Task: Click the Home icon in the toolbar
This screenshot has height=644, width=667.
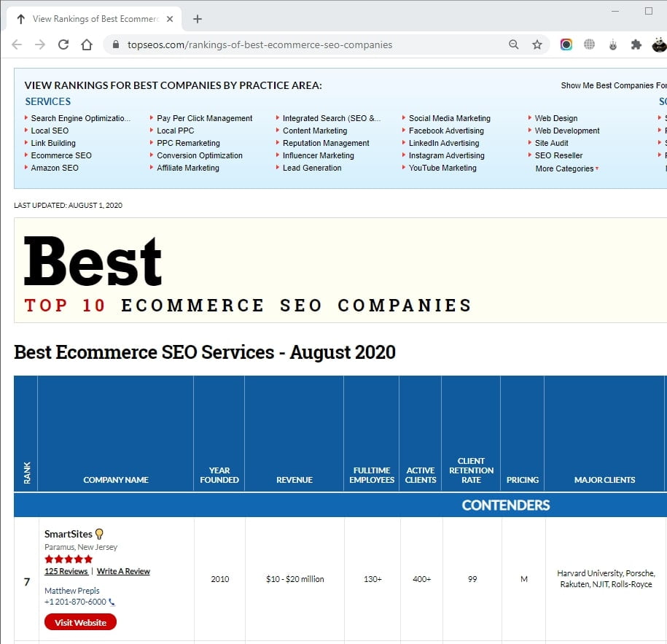Action: tap(87, 44)
